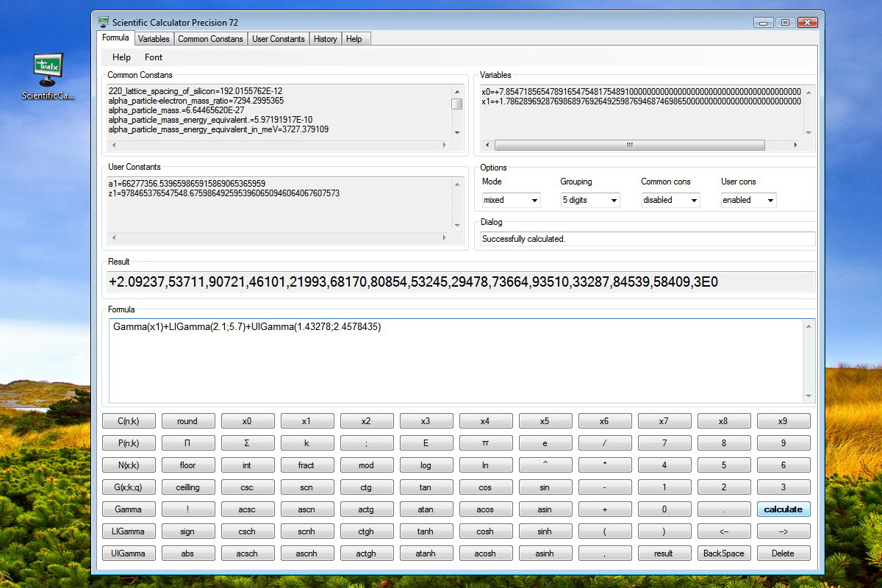The width and height of the screenshot is (882, 588).
Task: Click the N(x;k) button
Action: pyautogui.click(x=129, y=465)
